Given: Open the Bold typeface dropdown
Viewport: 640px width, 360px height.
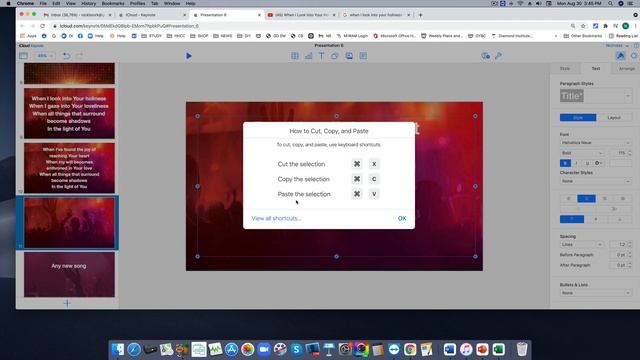Looking at the screenshot, I should coord(582,153).
